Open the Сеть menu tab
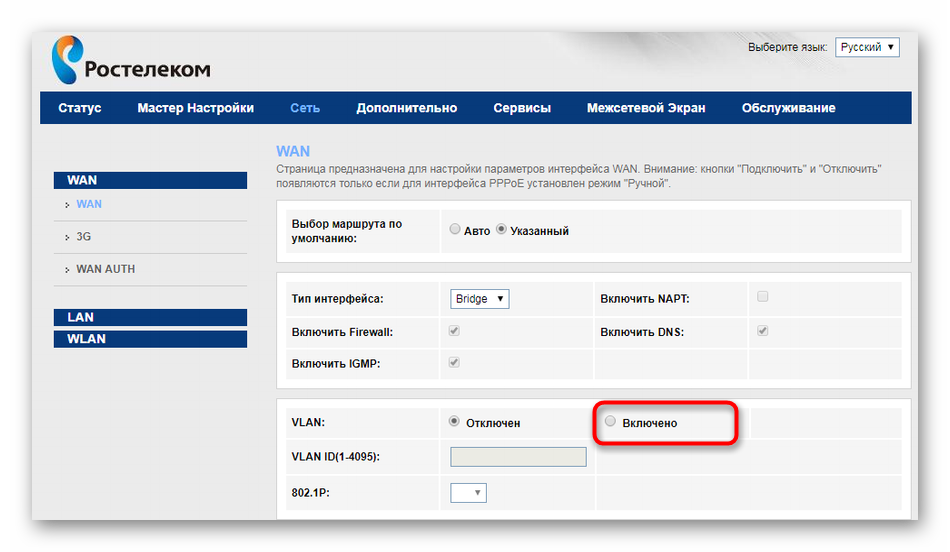Screen dimensions: 950x552 click(305, 108)
